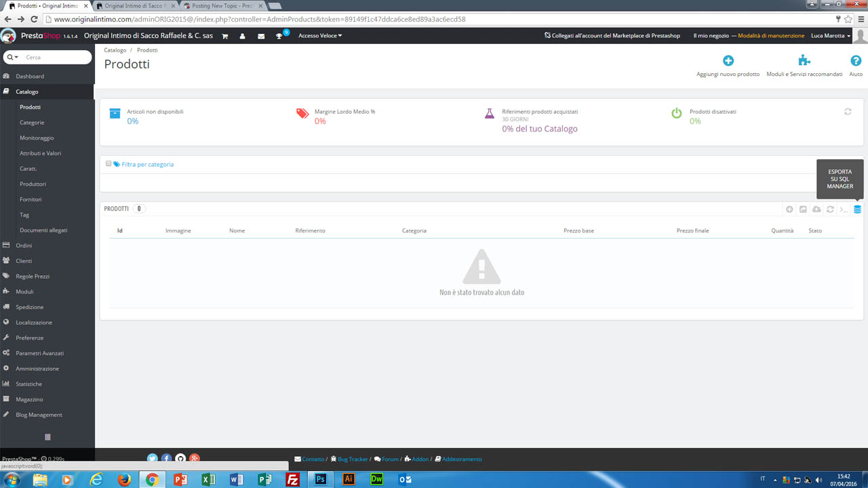Screen dimensions: 868x488
Task: Open the Luca Marotta user dropdown
Action: click(x=831, y=36)
